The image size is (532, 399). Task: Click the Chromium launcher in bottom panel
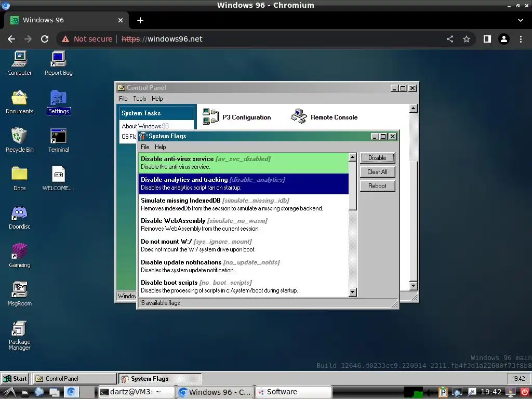[71, 392]
